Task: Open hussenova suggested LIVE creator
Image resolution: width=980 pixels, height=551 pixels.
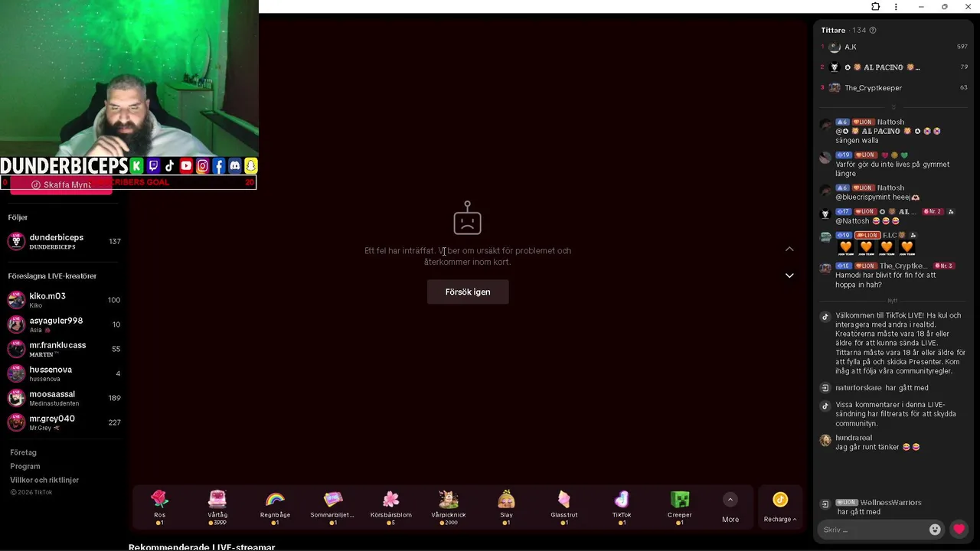Action: click(64, 373)
